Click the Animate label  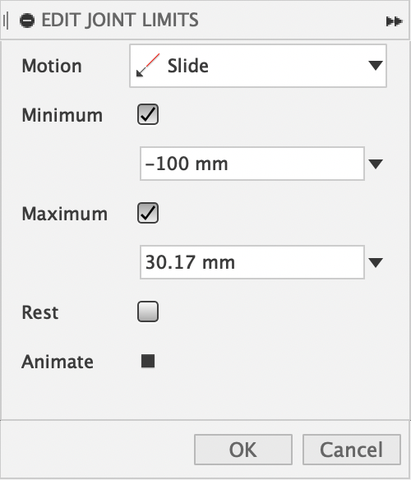coord(58,362)
